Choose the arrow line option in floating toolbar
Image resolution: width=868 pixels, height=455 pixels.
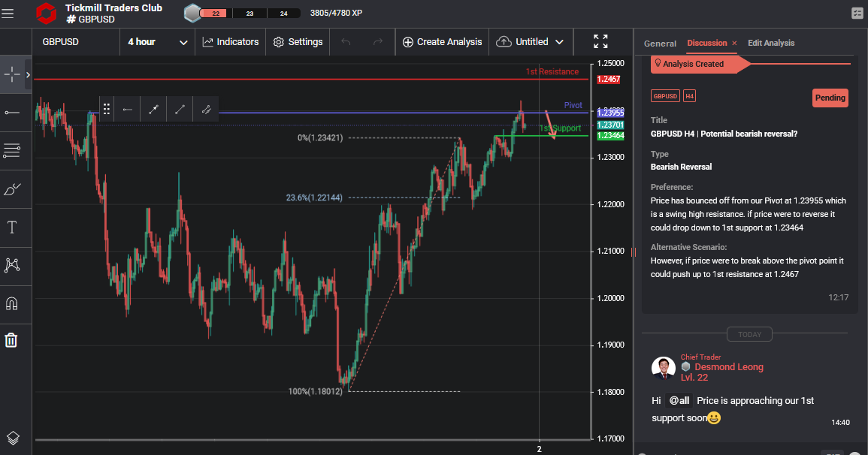pos(153,110)
